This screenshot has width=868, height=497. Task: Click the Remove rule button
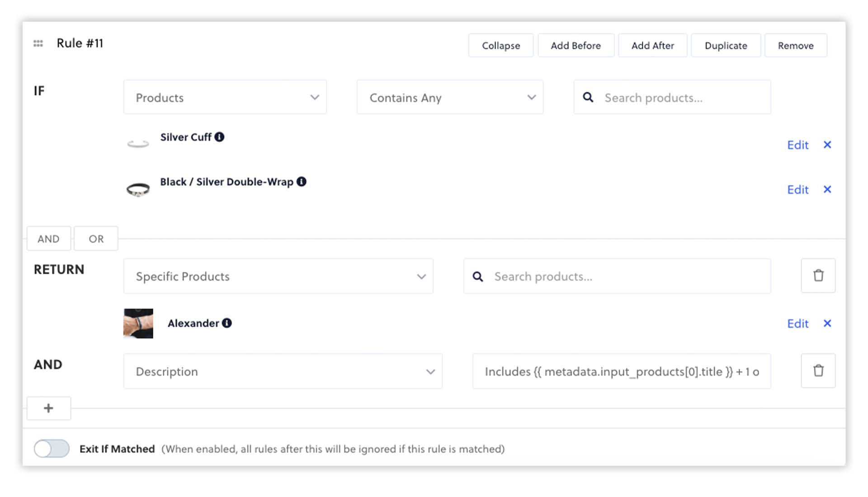pos(796,45)
